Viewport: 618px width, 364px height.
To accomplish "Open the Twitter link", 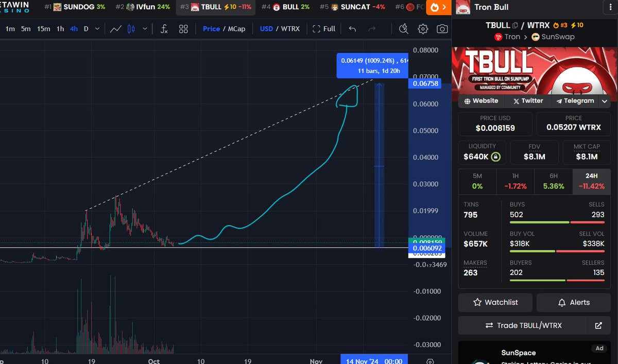I will (528, 101).
